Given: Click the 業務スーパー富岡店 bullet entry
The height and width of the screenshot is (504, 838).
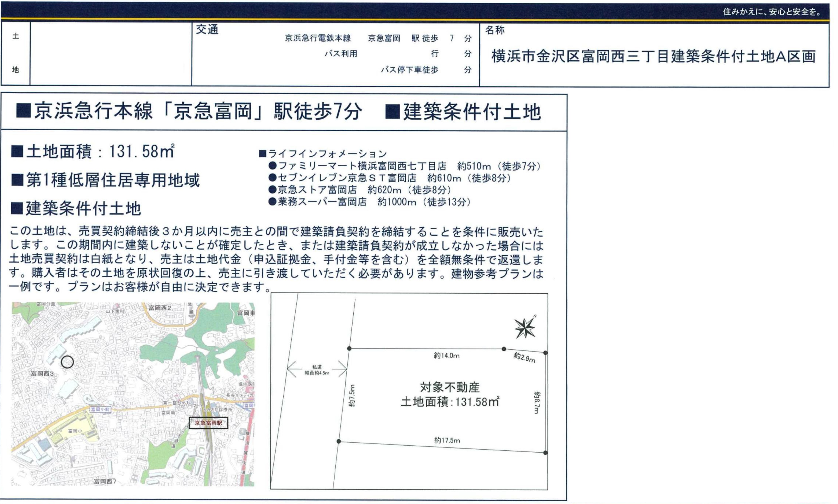Looking at the screenshot, I should click(370, 202).
